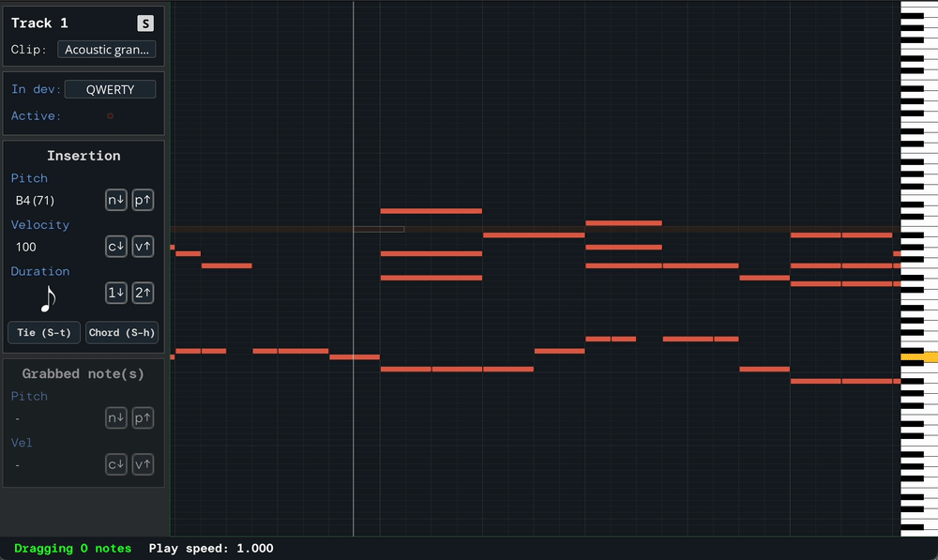938x560 pixels.
Task: Increase grabbed note velocity with v↑
Action: pos(143,464)
